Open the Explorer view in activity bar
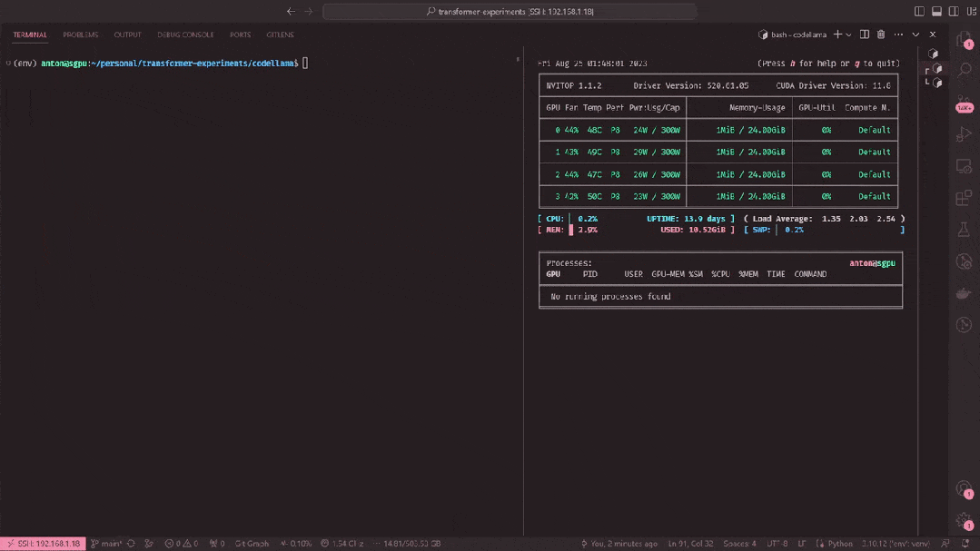This screenshot has height=551, width=980. pos(964,40)
